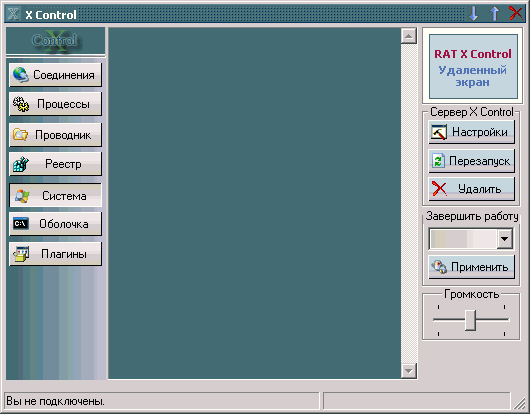Click the green refresh icon on Перезапуск
Image resolution: width=530 pixels, height=414 pixels.
click(x=438, y=160)
